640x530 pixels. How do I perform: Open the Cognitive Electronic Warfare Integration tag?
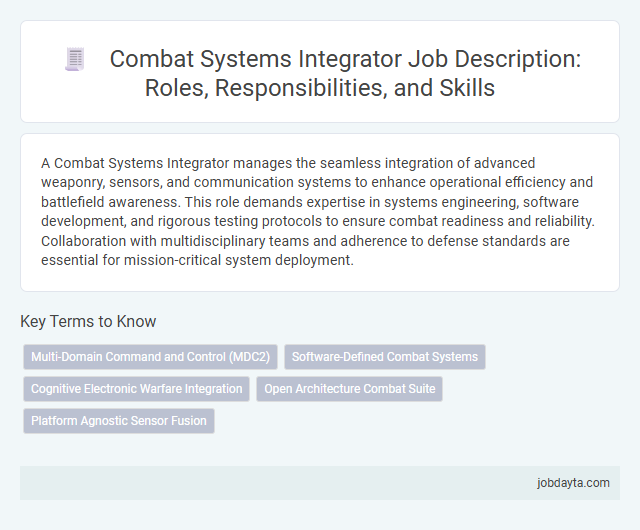[136, 389]
